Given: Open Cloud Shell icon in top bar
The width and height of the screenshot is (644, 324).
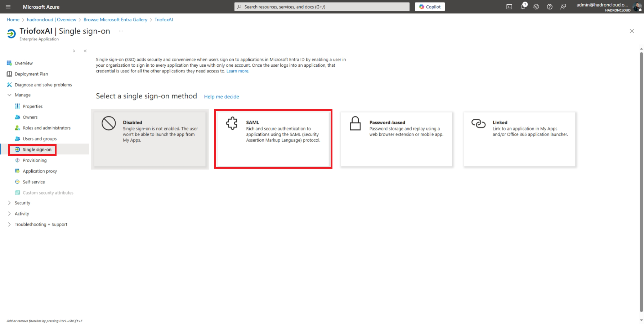Looking at the screenshot, I should tap(509, 7).
